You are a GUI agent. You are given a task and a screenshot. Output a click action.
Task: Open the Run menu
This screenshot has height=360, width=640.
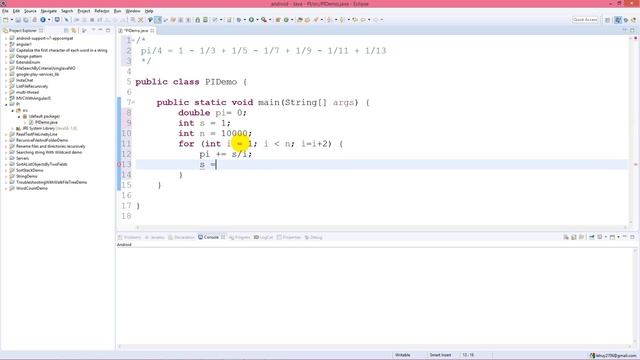[x=118, y=11]
